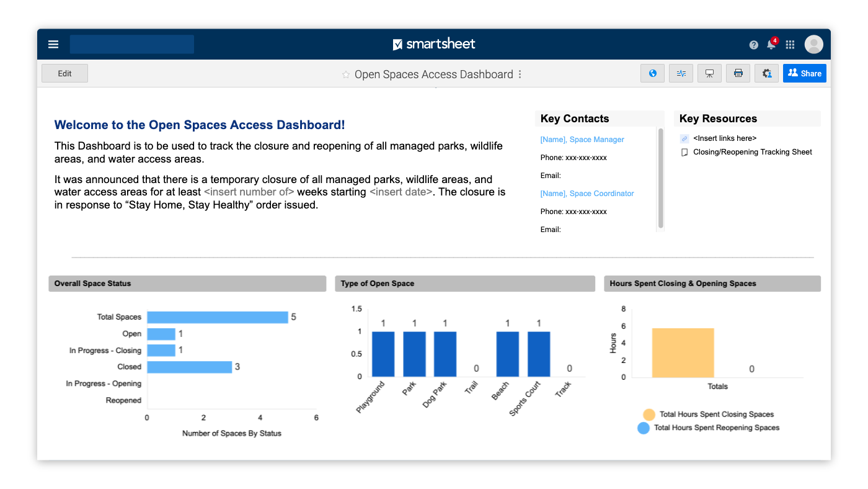This screenshot has width=868, height=489.
Task: Open the user account avatar
Action: pos(813,45)
